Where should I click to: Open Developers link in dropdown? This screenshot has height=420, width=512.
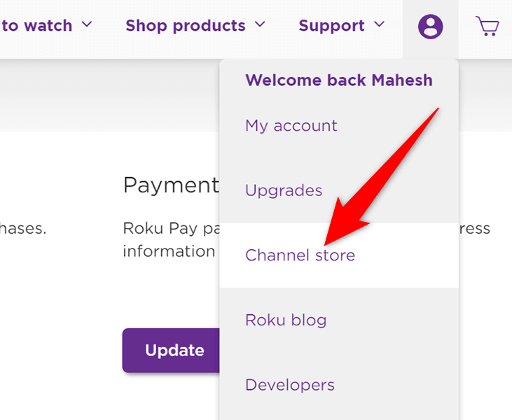[x=290, y=386]
